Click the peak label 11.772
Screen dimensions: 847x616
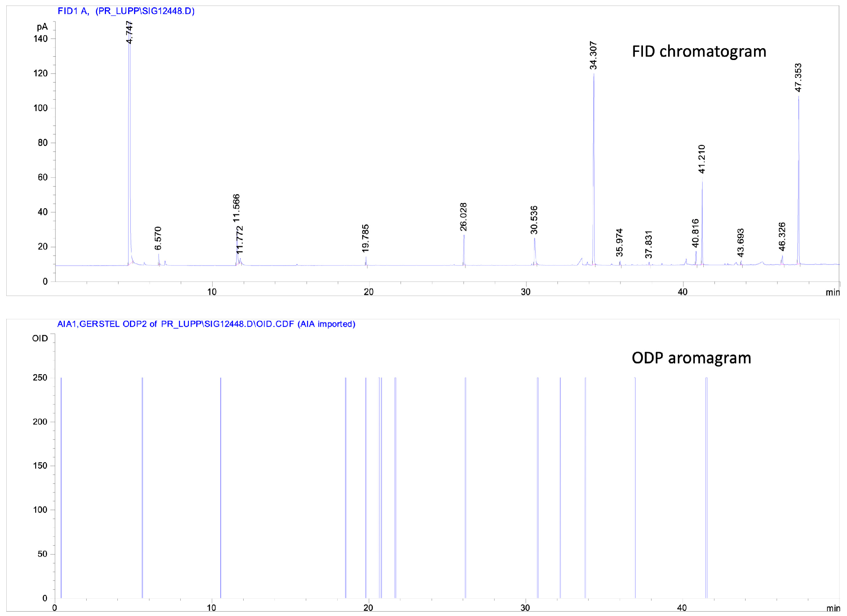click(240, 240)
